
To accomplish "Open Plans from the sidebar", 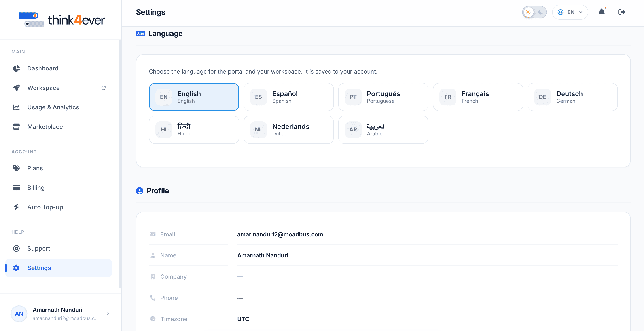I will (59, 168).
